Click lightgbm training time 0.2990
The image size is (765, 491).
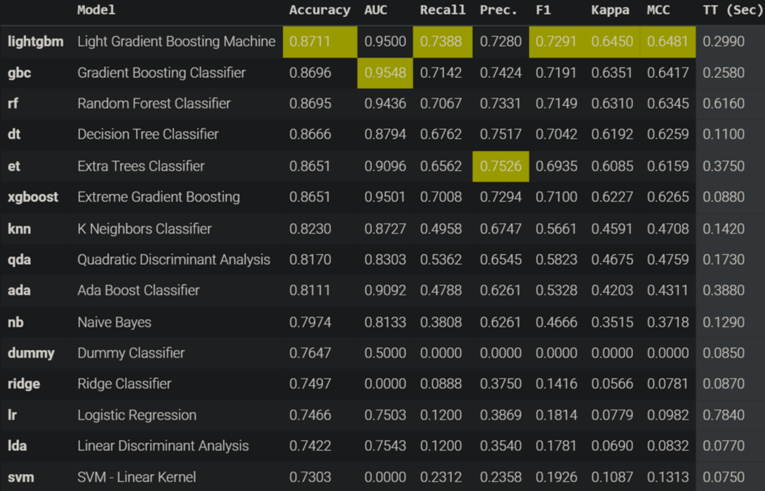pyautogui.click(x=724, y=41)
